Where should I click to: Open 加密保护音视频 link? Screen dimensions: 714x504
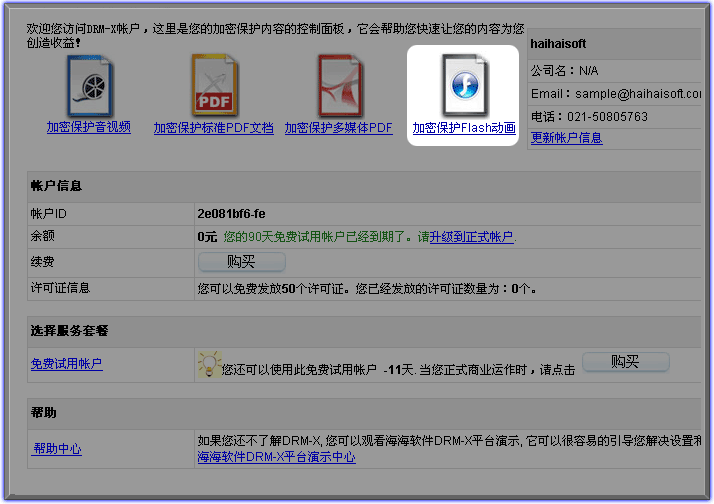coord(89,127)
